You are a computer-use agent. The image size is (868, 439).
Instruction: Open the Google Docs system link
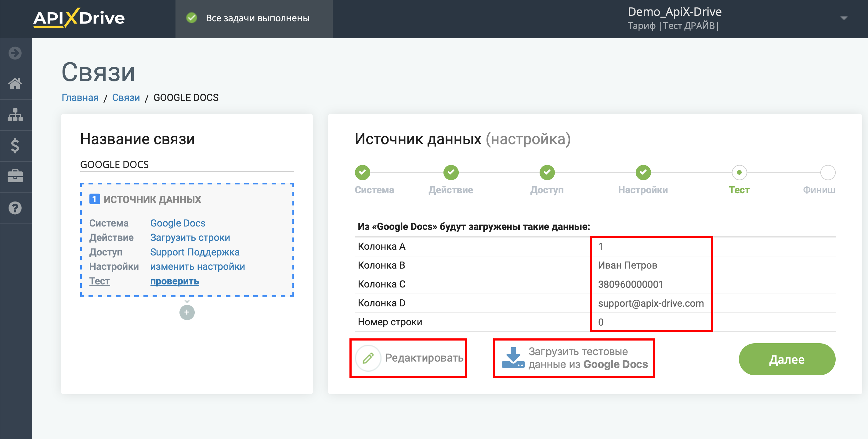[178, 223]
